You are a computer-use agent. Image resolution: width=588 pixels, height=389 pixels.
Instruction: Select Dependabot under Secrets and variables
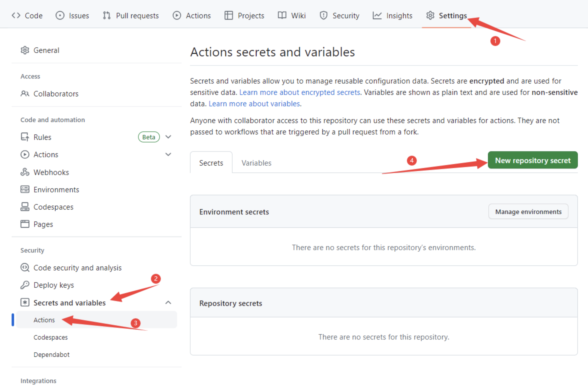52,354
